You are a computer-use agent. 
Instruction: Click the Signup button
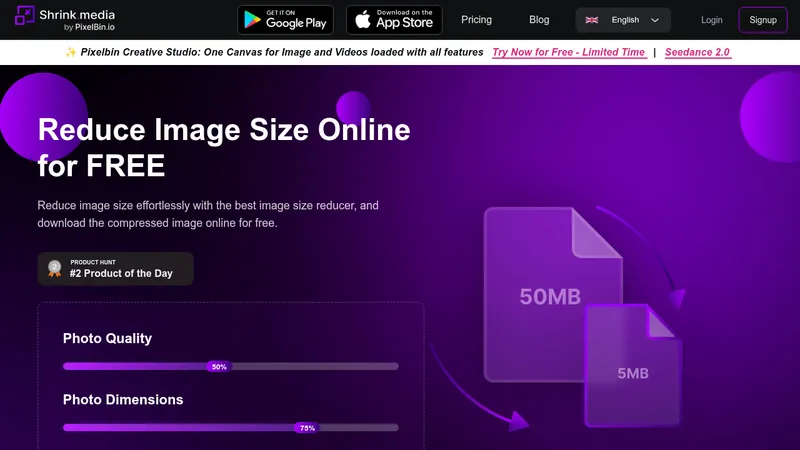763,20
